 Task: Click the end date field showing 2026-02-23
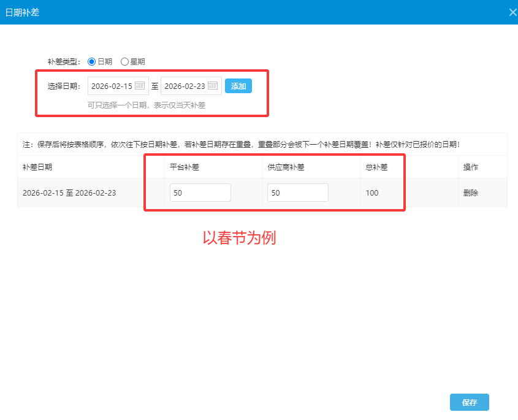185,86
